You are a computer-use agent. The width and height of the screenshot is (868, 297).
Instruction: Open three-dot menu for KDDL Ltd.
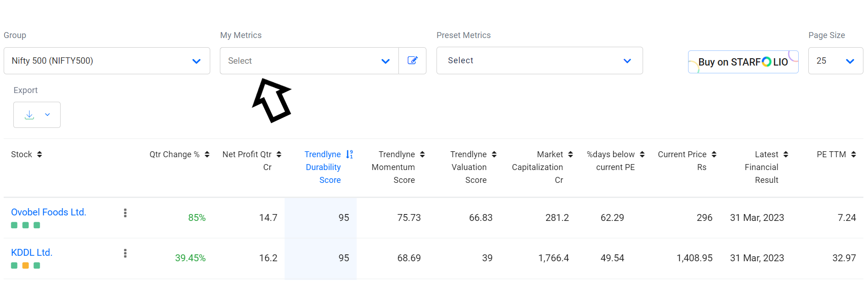coord(125,253)
